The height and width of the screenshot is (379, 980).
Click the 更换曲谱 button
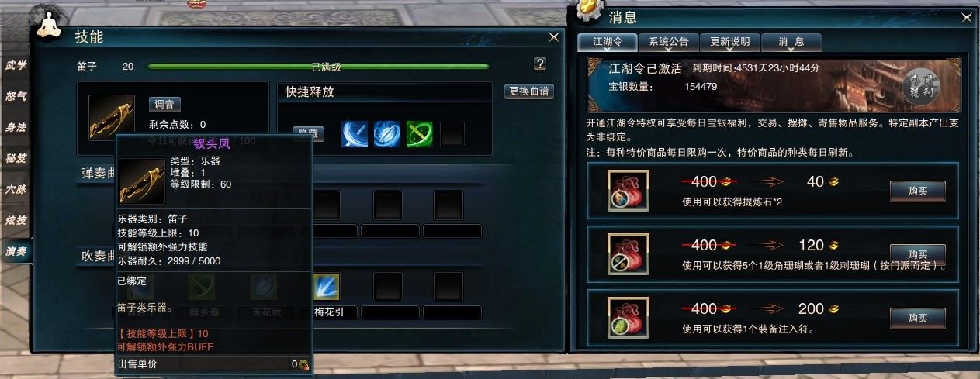tap(529, 91)
